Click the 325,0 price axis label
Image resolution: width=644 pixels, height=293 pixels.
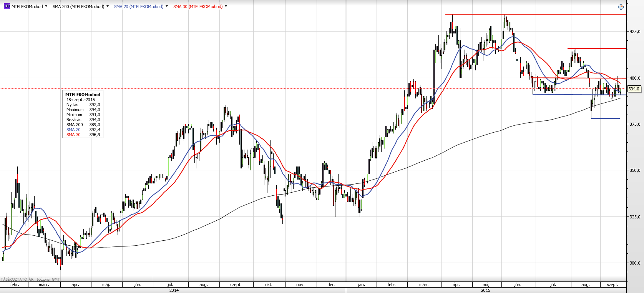click(x=634, y=217)
